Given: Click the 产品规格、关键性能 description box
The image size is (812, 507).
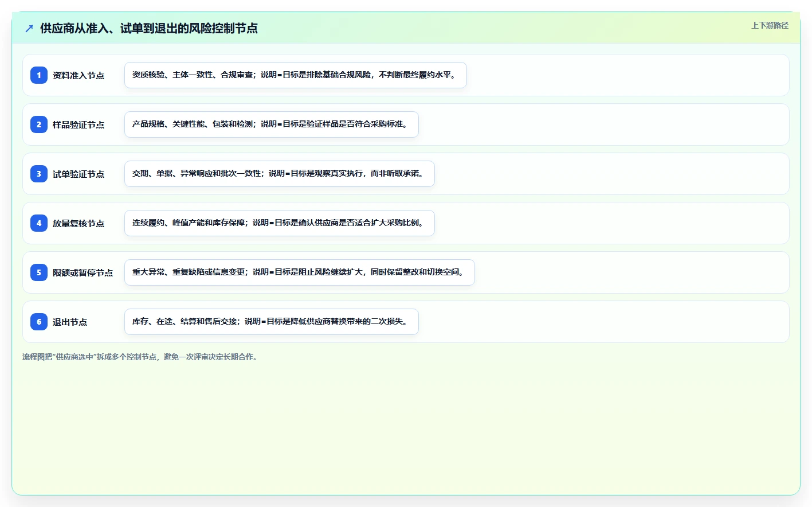Looking at the screenshot, I should (x=272, y=124).
